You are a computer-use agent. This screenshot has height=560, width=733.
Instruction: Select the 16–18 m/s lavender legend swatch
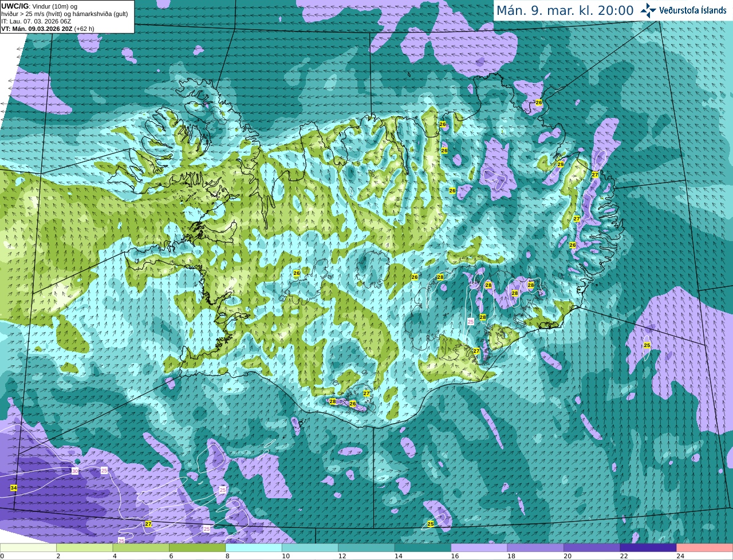click(x=479, y=547)
